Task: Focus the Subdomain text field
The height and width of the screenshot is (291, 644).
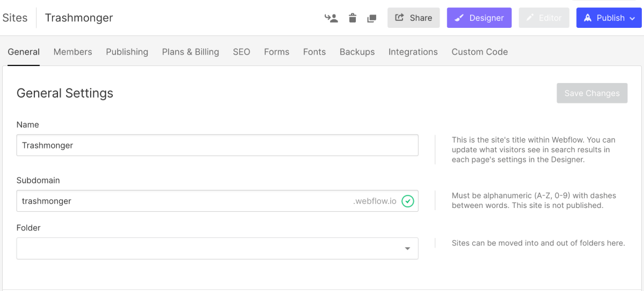Action: point(182,202)
